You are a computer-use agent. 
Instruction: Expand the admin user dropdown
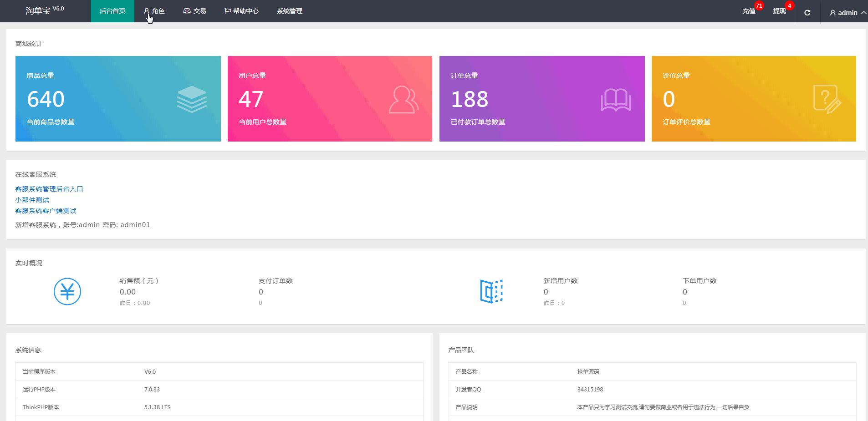(x=848, y=12)
